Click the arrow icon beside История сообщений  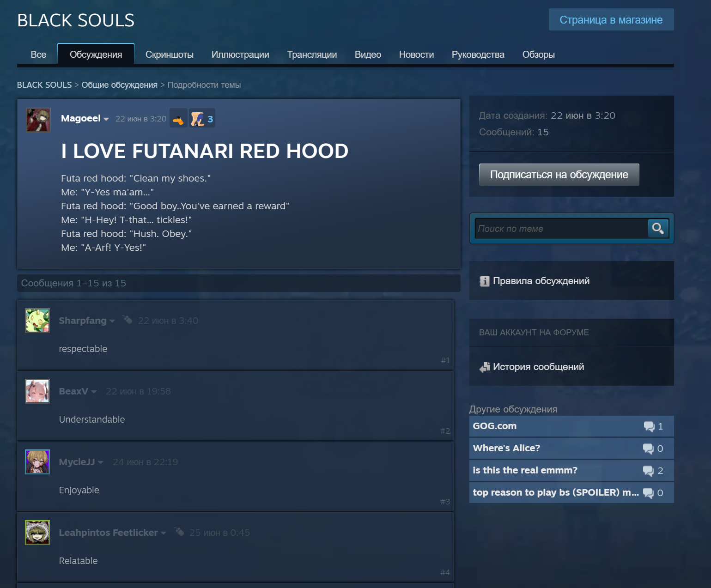(485, 367)
